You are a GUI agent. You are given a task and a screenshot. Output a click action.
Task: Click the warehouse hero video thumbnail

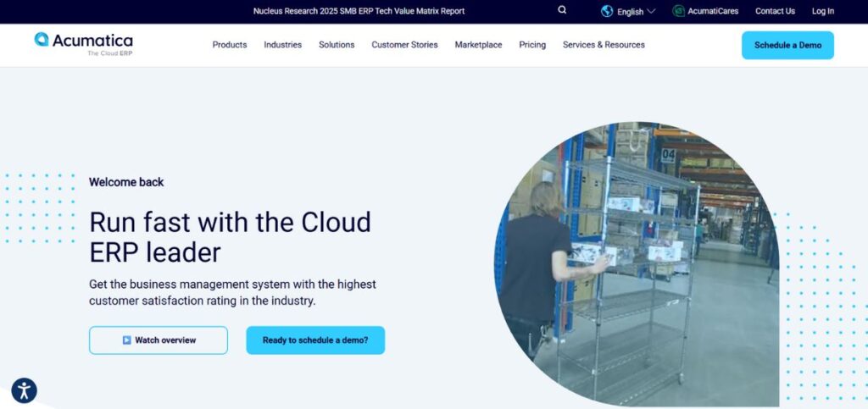pos(637,263)
